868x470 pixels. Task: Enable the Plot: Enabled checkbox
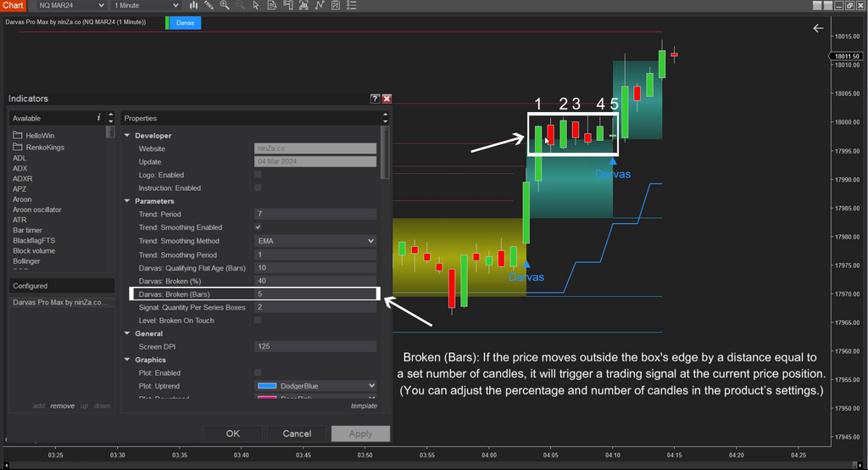[258, 372]
